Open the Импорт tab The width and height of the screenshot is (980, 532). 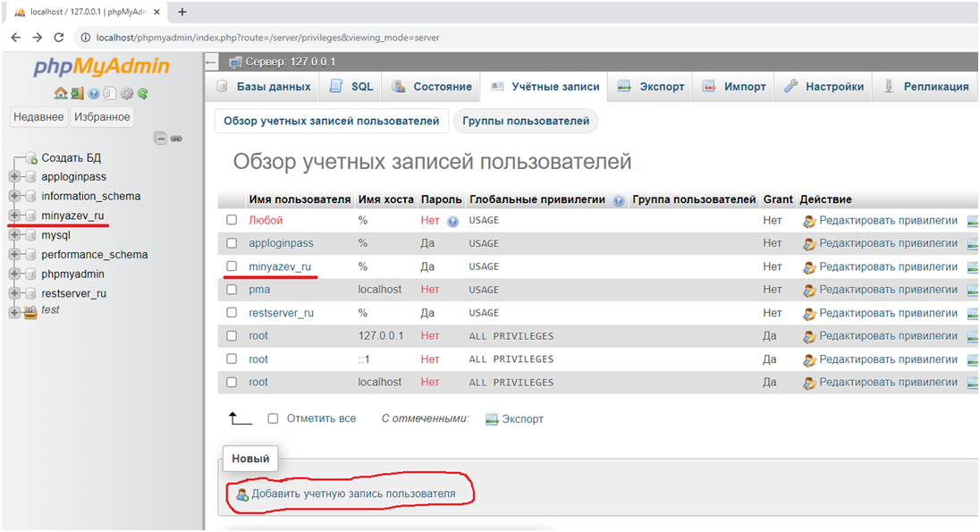pos(734,87)
